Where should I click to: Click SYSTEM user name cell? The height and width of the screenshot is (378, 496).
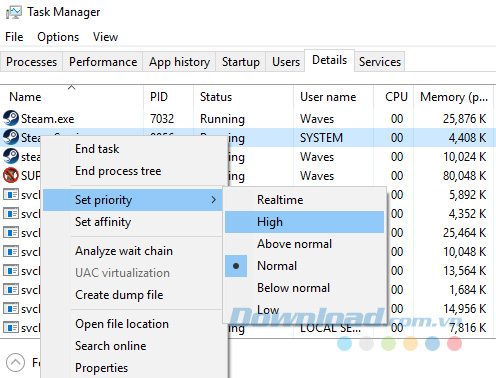tap(321, 138)
